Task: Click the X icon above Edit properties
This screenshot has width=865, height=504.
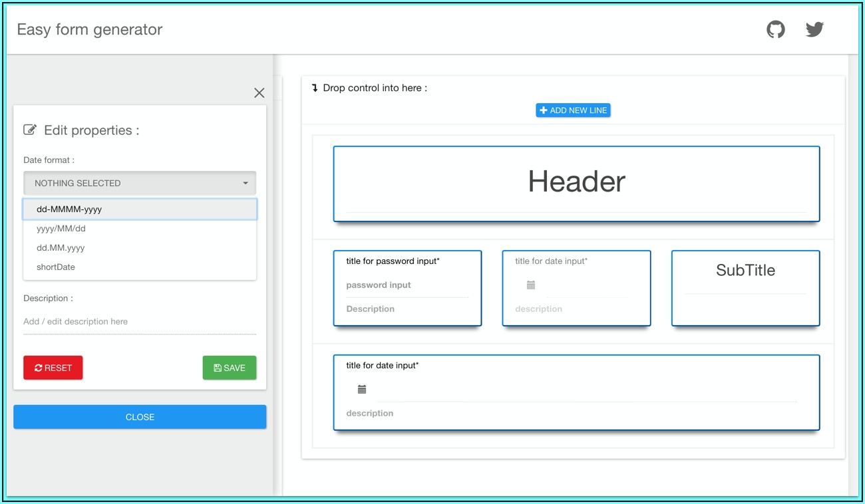Action: coord(259,93)
